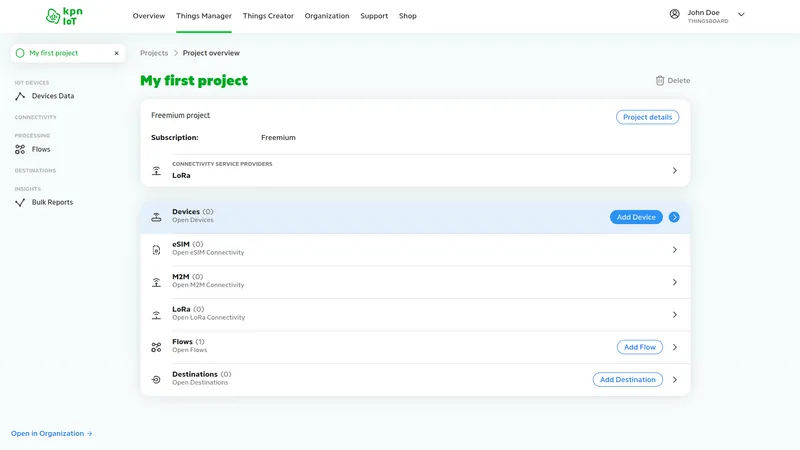Select the Things Manager tab
Screen dimensions: 800x450
(x=204, y=16)
